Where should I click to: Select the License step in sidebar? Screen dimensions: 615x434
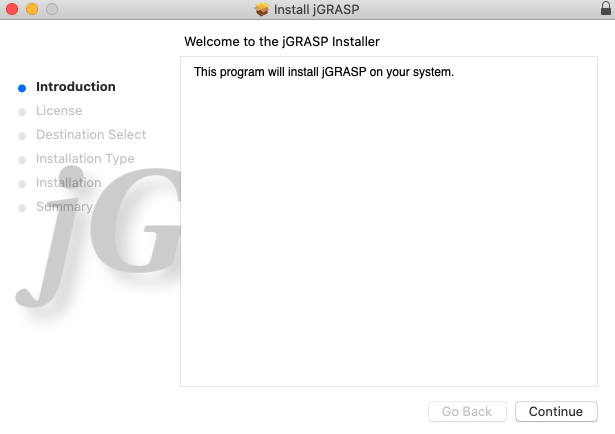tap(59, 111)
